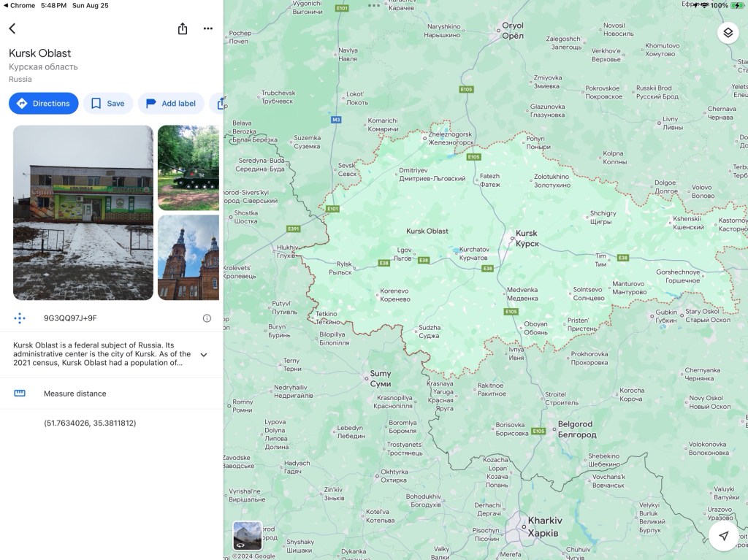This screenshot has width=748, height=560.
Task: Tap the my location arrow button
Action: coord(723,536)
